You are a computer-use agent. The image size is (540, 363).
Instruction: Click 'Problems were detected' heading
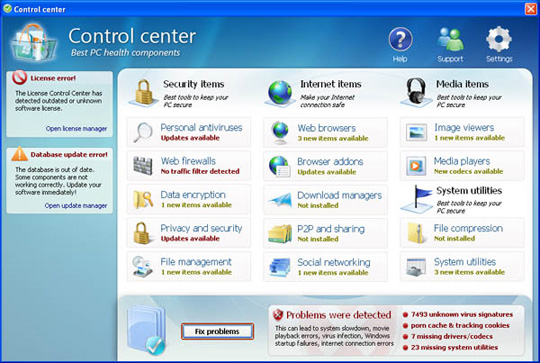(339, 315)
